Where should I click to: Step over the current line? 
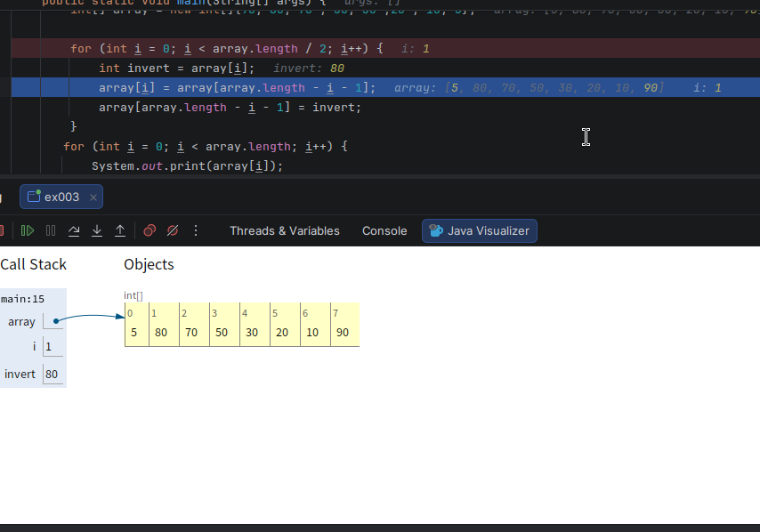(x=74, y=230)
